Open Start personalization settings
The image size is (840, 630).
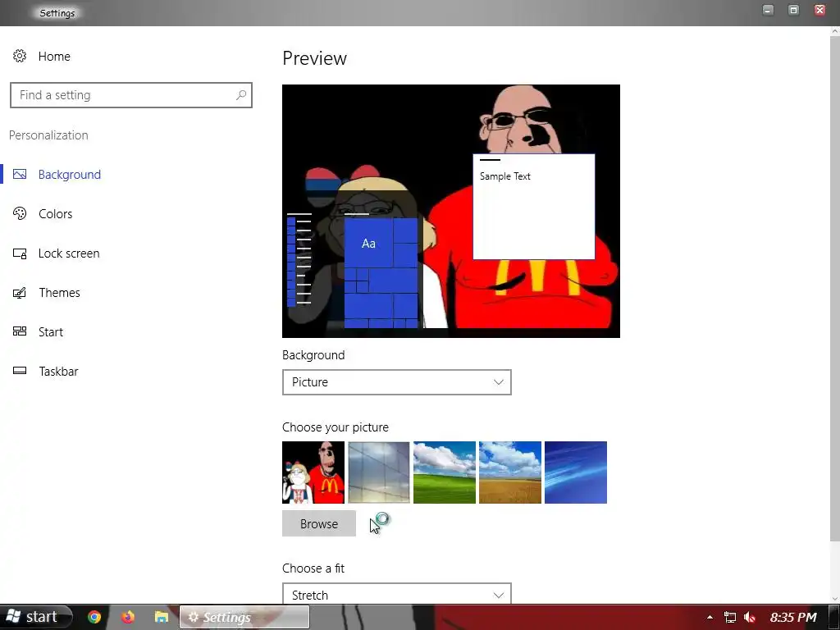point(50,332)
